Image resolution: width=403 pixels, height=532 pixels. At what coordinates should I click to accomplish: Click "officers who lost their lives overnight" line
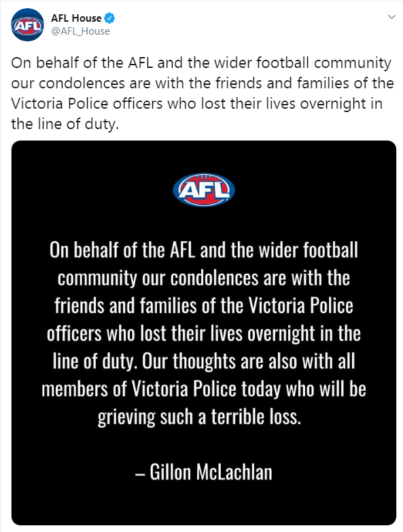click(181, 333)
